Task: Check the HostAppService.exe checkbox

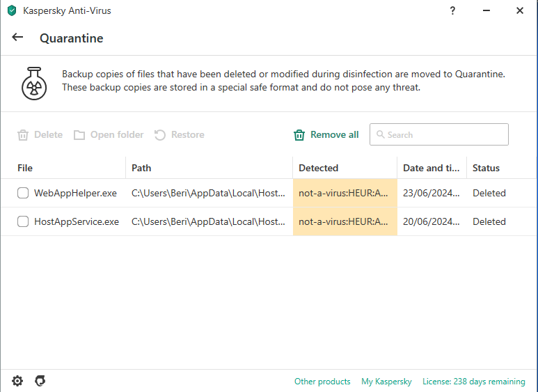Action: click(x=23, y=222)
